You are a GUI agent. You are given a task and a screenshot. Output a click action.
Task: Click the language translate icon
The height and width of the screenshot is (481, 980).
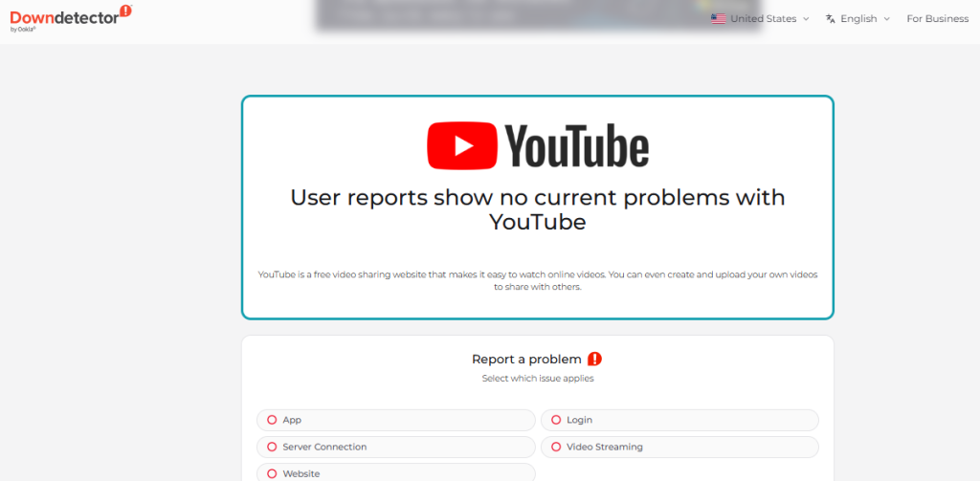(x=830, y=19)
